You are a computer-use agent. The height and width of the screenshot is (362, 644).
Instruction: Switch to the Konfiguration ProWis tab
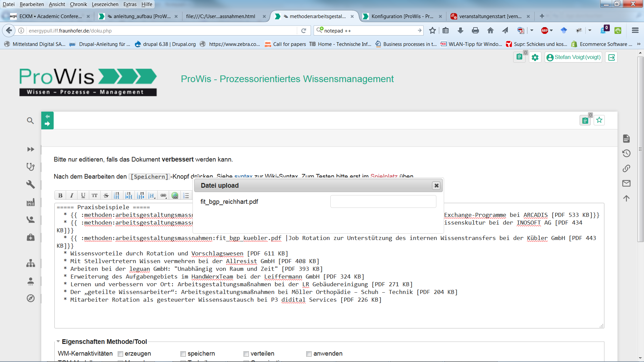402,16
